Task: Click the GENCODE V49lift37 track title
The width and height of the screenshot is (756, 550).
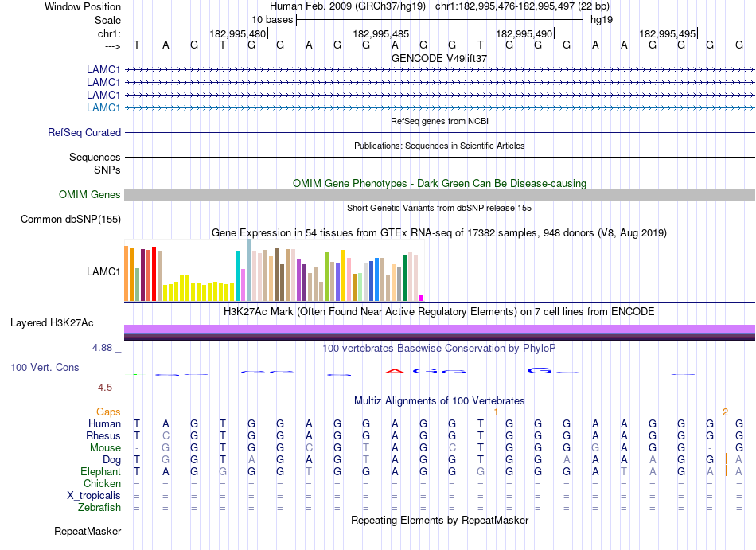Action: click(x=439, y=58)
